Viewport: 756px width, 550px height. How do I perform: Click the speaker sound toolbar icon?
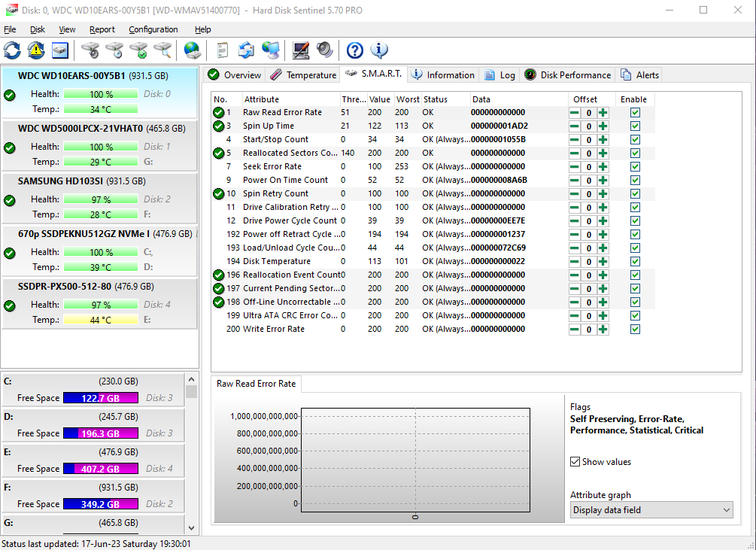coord(324,50)
